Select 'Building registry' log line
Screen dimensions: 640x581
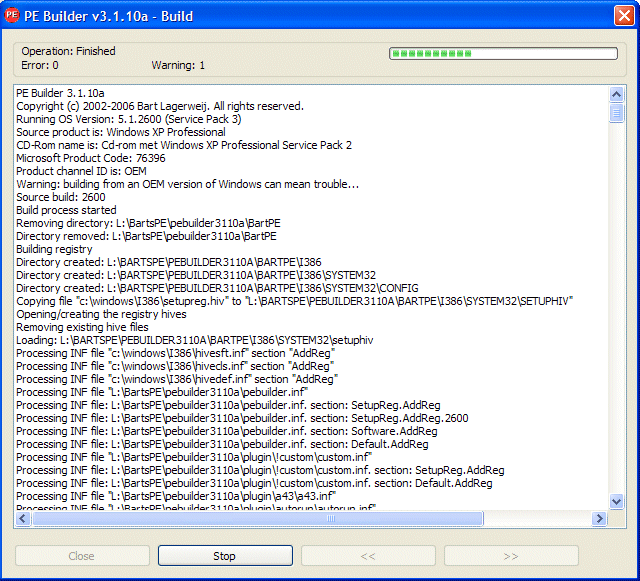pos(54,249)
